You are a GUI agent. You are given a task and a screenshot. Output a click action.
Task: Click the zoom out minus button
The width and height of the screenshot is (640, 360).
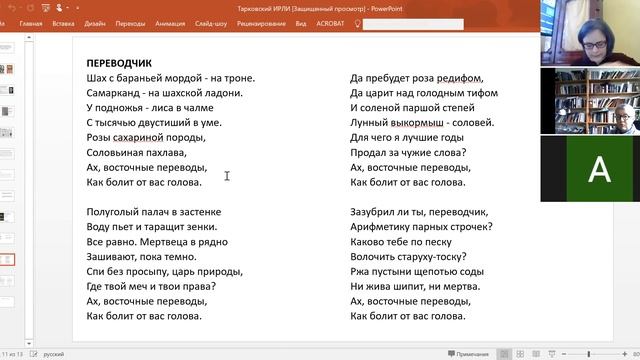click(564, 354)
